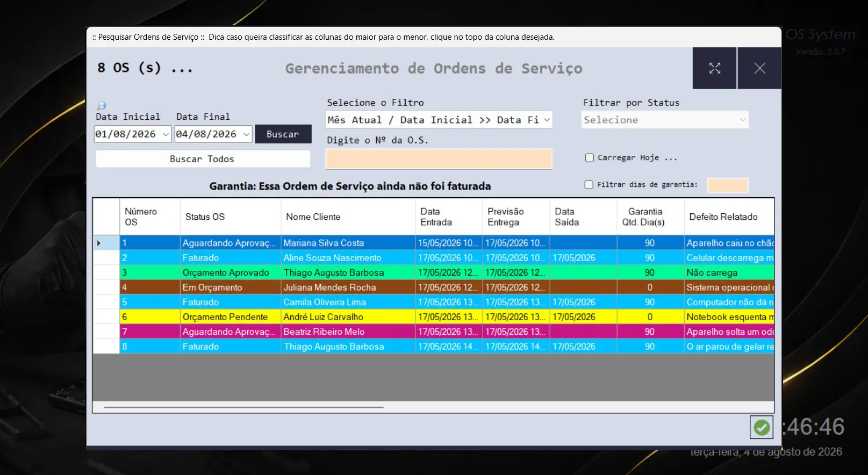
Task: Click the Aguardando Aprovaç... status in OS 7 row
Action: pyautogui.click(x=231, y=332)
